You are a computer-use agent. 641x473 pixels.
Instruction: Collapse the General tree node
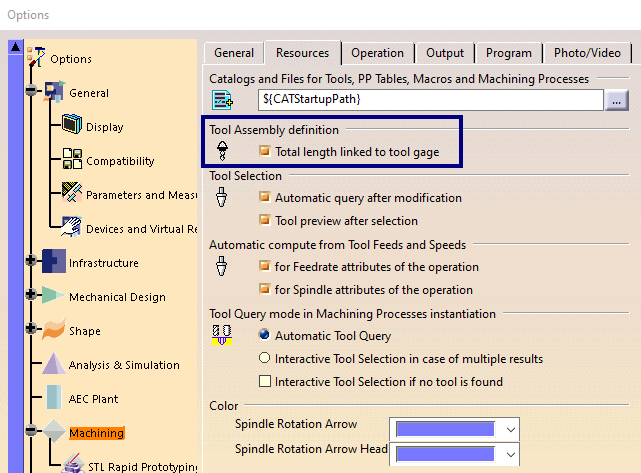coord(33,92)
